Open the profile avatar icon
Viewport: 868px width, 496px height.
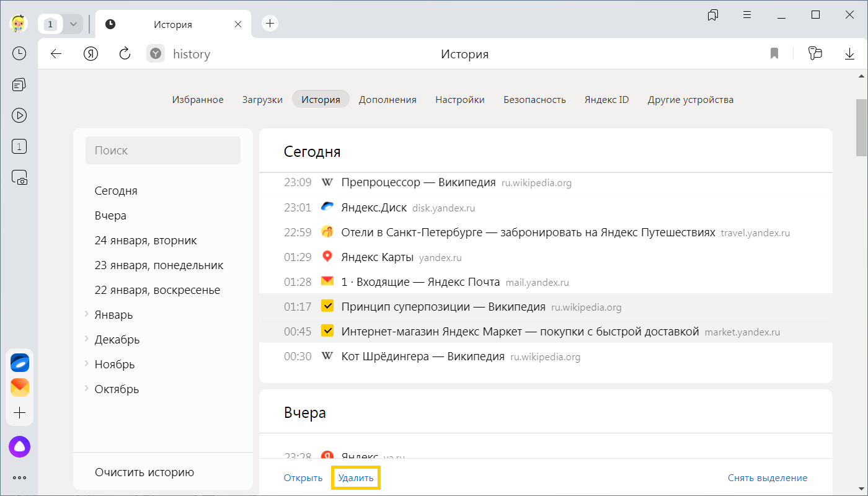pyautogui.click(x=19, y=24)
